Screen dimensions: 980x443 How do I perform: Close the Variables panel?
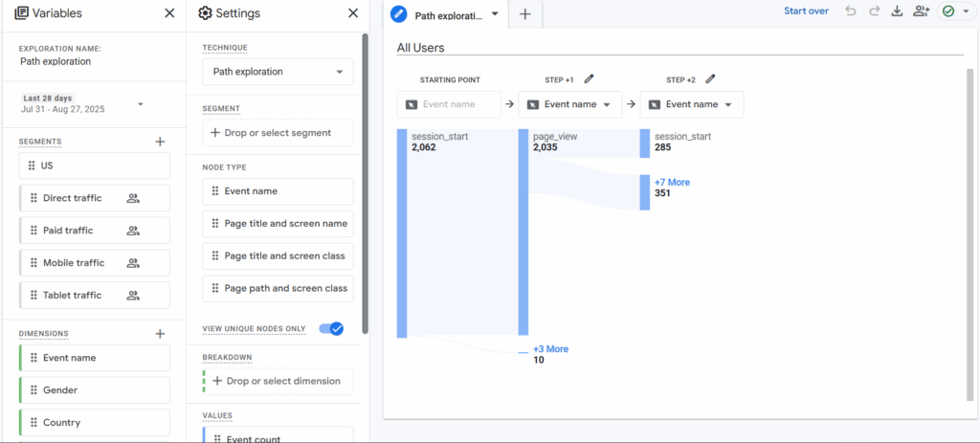(169, 13)
